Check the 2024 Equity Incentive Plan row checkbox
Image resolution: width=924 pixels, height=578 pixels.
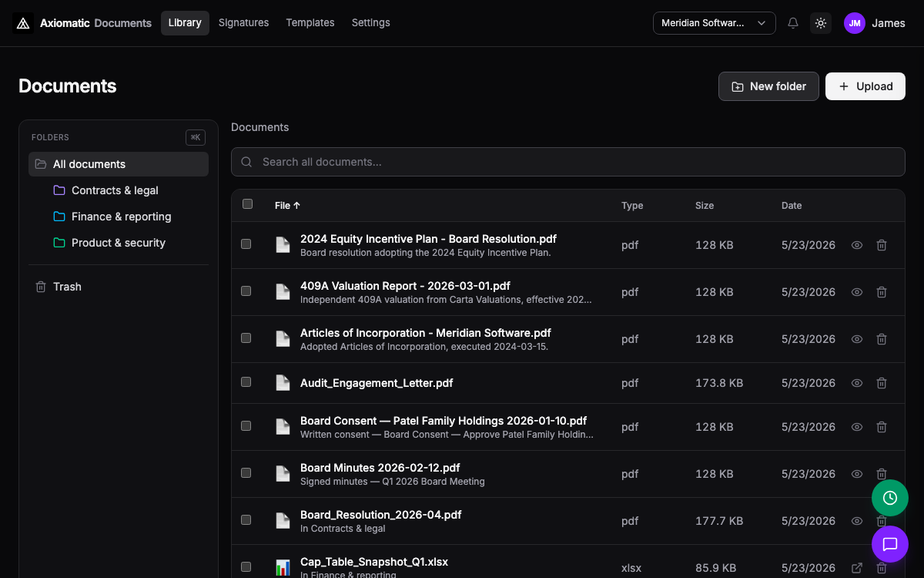(x=246, y=244)
